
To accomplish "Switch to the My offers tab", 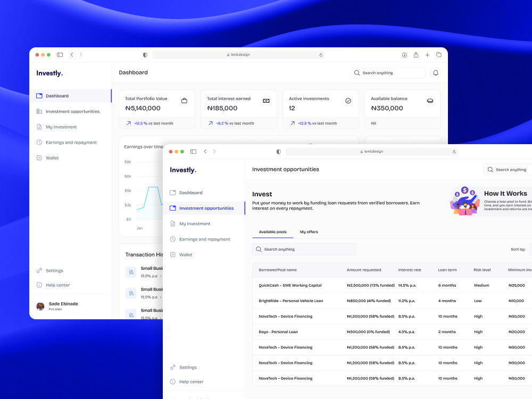I will coord(309,232).
